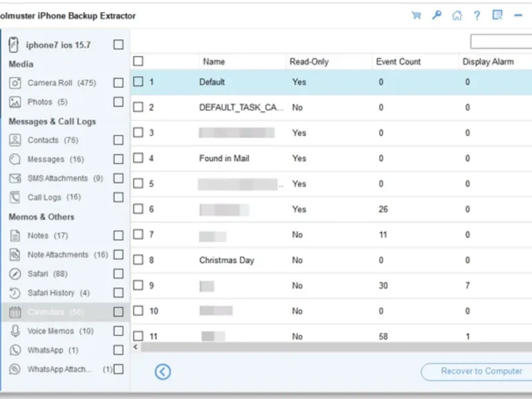Sort by Name column header
This screenshot has width=532, height=399.
[x=214, y=62]
